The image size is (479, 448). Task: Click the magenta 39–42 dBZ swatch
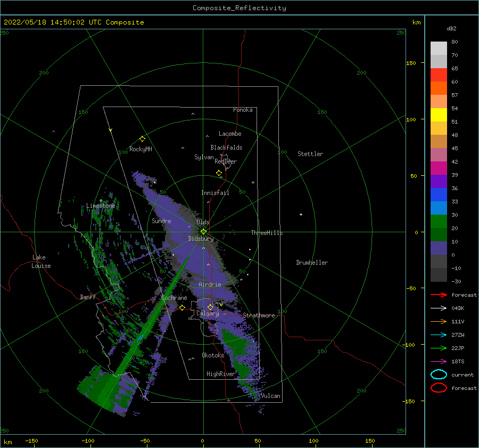coord(439,168)
